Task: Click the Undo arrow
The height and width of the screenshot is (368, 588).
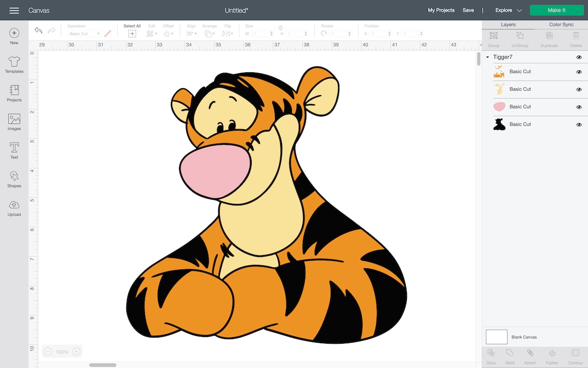Action: pyautogui.click(x=38, y=30)
